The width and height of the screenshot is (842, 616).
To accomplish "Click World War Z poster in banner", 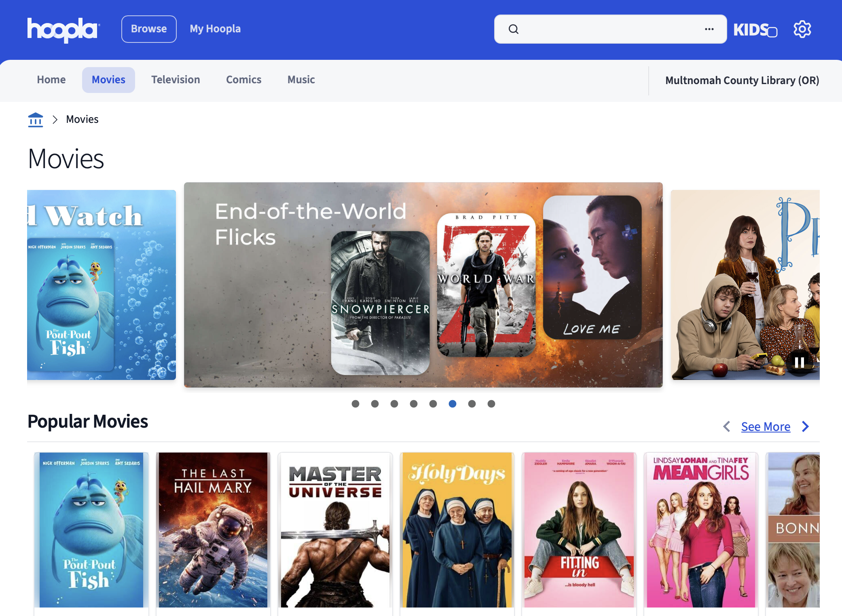I will (x=487, y=285).
